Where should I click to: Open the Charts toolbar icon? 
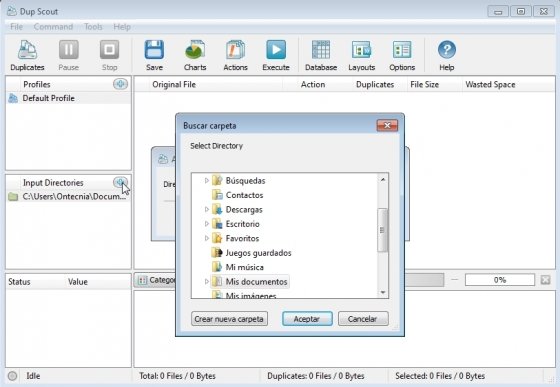click(195, 50)
